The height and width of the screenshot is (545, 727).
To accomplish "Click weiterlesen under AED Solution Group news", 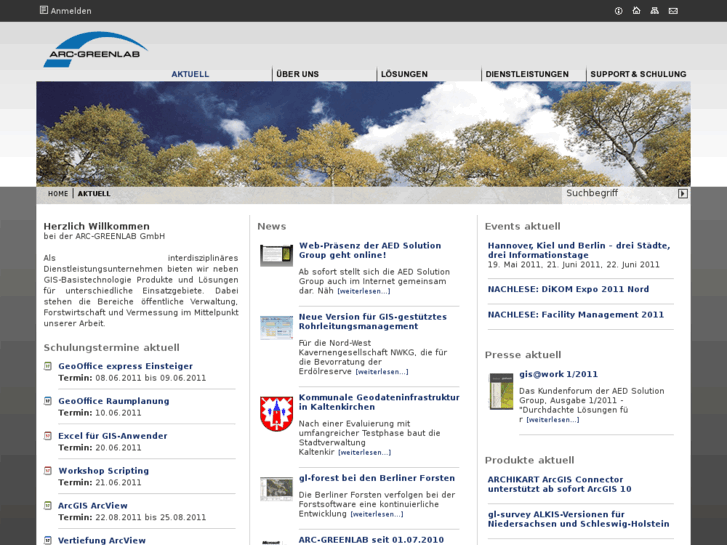I will tap(364, 291).
